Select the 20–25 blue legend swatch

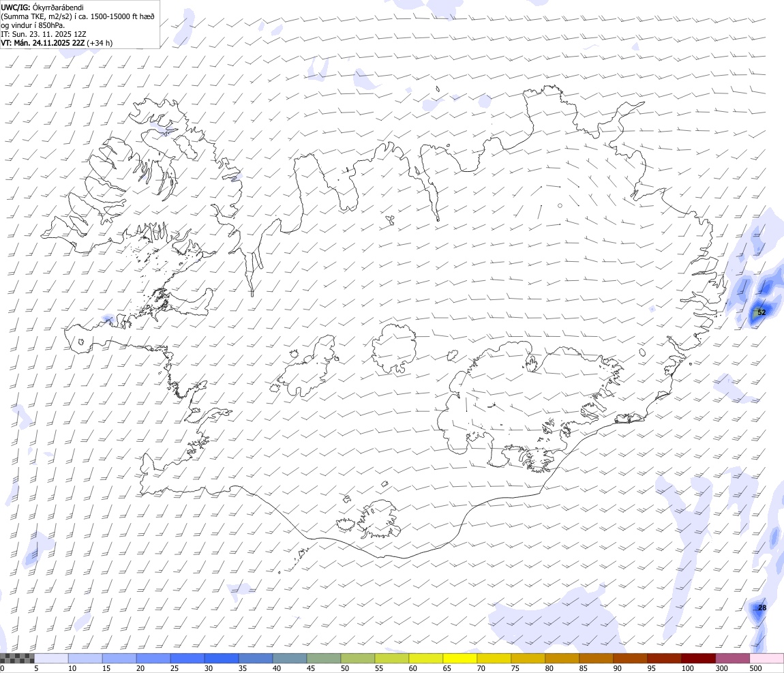(x=153, y=658)
